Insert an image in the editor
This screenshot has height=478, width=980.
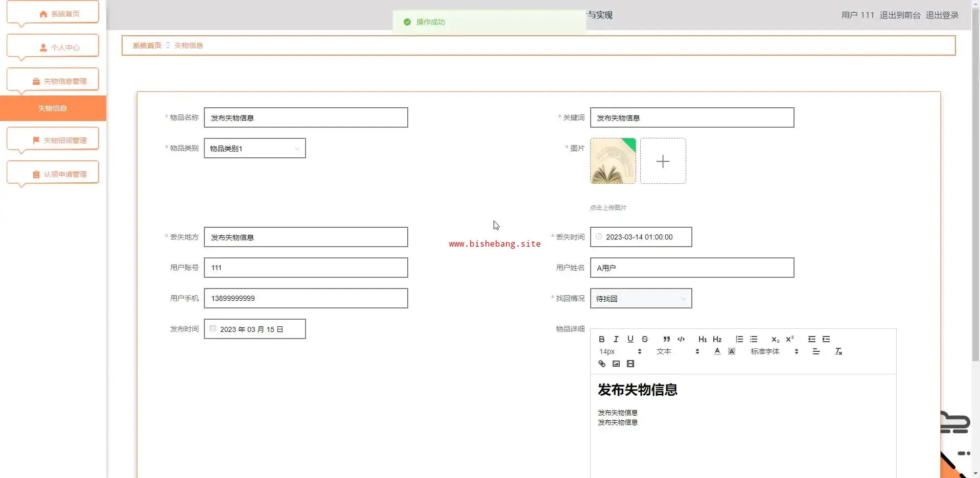coord(616,364)
